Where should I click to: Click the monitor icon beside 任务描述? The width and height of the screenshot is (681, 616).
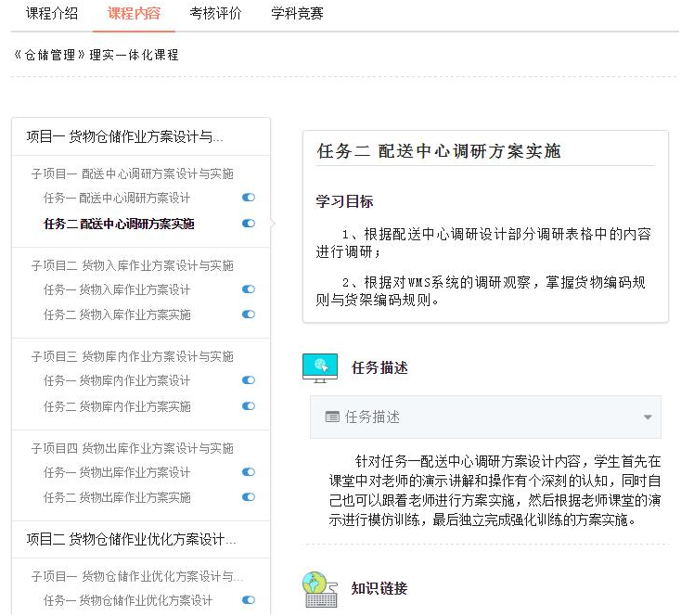[x=320, y=367]
